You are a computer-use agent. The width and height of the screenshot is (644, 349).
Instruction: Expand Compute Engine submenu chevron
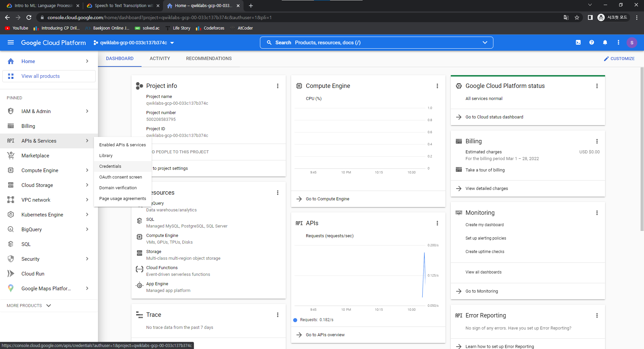tap(87, 170)
